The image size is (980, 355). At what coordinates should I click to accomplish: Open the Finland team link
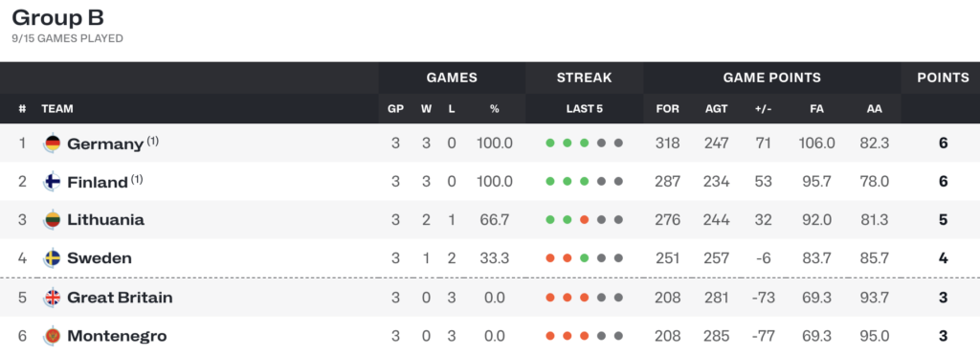pyautogui.click(x=98, y=182)
